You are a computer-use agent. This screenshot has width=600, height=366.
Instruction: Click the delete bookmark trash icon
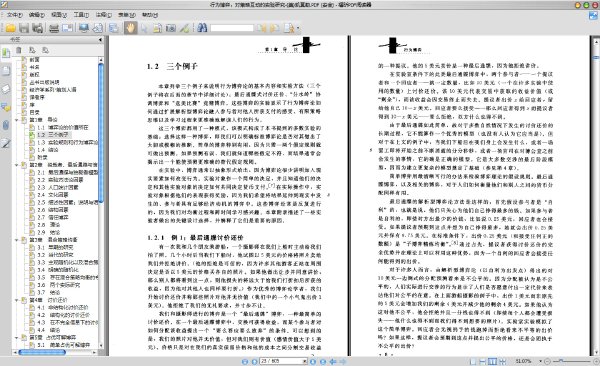point(18,50)
